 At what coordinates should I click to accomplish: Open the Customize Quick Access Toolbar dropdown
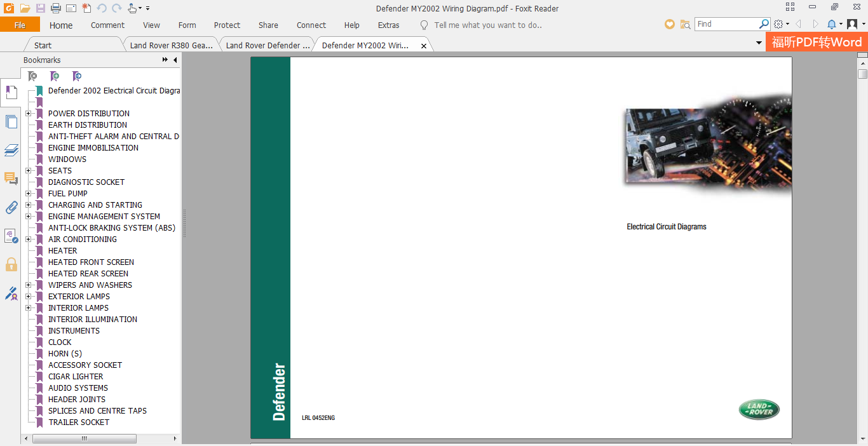tap(148, 9)
